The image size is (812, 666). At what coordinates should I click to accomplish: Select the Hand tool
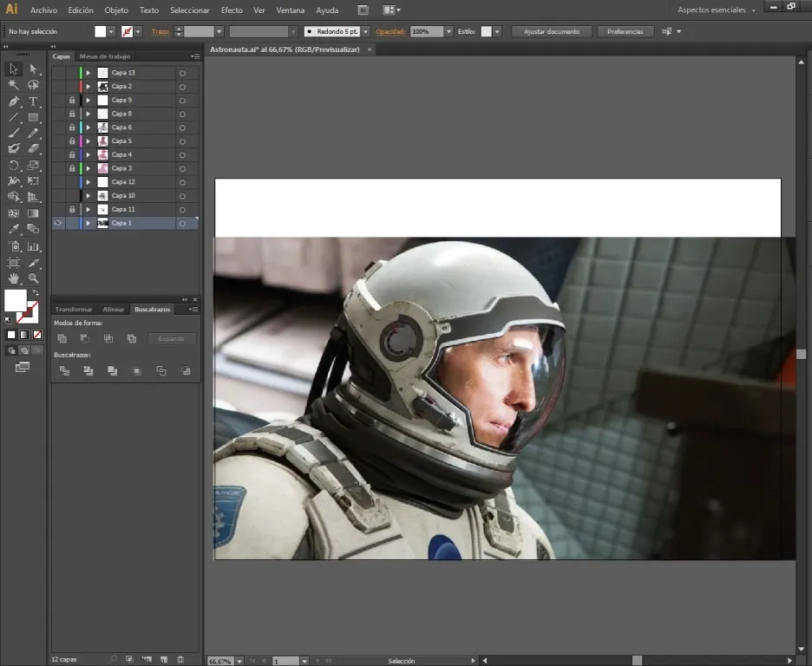(x=14, y=278)
